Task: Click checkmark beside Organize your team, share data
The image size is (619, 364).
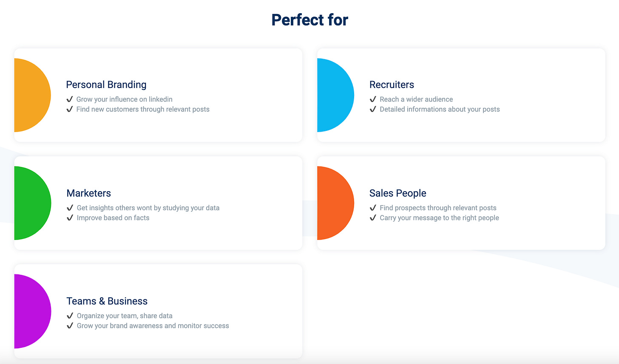Action: click(x=70, y=316)
